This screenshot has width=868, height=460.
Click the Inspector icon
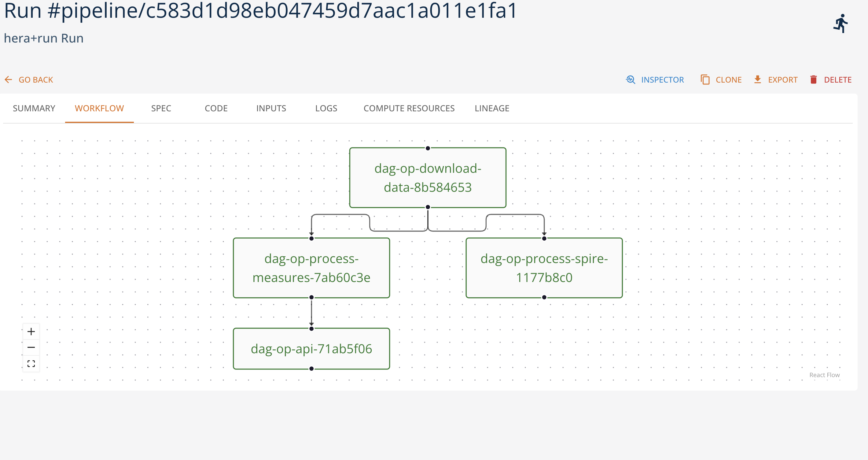pyautogui.click(x=631, y=80)
